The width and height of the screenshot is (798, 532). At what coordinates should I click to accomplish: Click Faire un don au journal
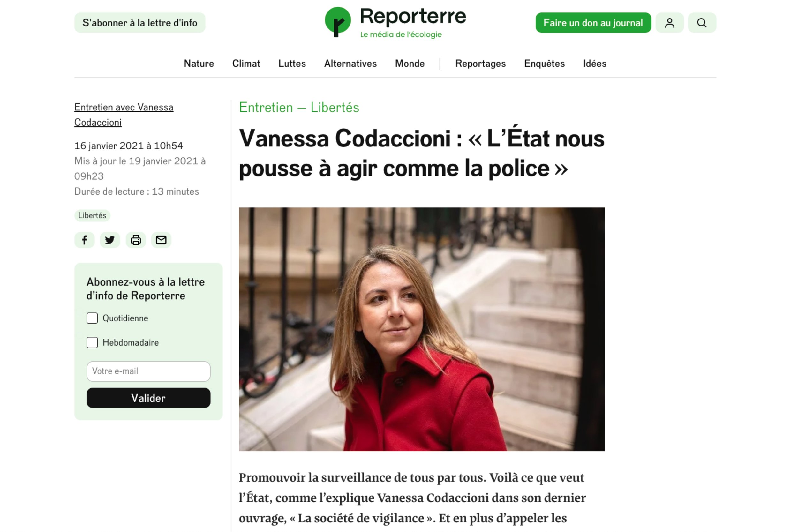coord(593,23)
